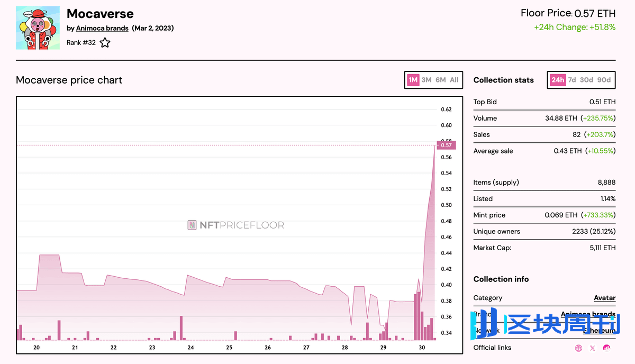Switch price chart to 6M range
This screenshot has width=635, height=364.
tap(440, 80)
